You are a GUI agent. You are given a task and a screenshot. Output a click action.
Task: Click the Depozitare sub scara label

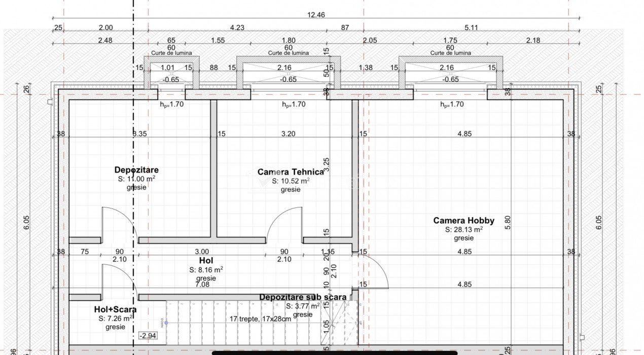click(x=303, y=297)
